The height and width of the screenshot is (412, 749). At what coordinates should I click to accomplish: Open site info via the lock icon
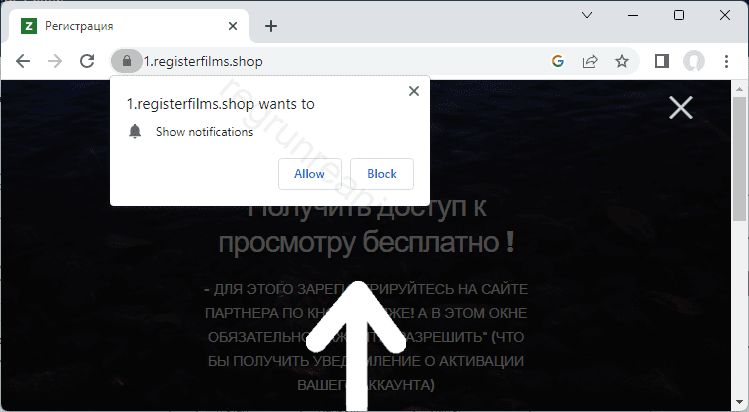point(126,61)
